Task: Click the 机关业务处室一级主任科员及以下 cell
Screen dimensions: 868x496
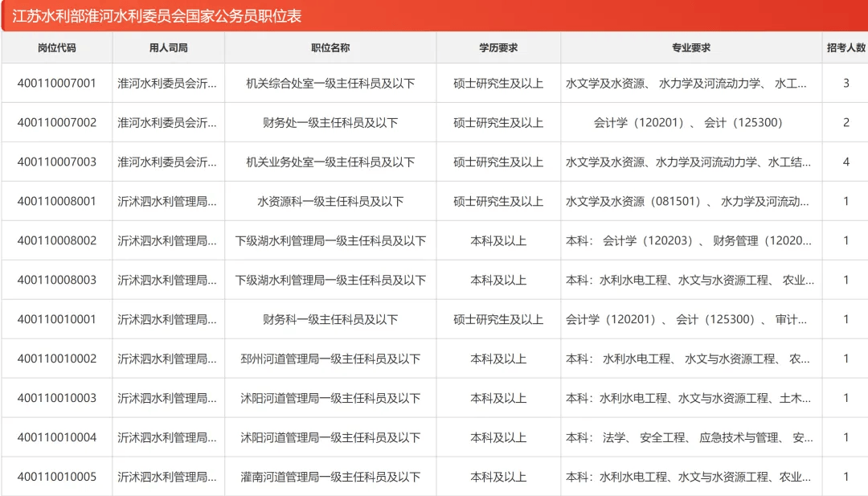Action: (x=330, y=162)
